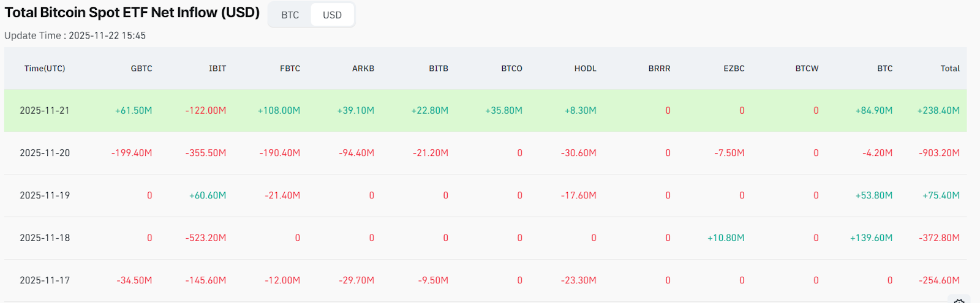This screenshot has width=980, height=303.
Task: Click the ARKB column header
Action: click(363, 69)
